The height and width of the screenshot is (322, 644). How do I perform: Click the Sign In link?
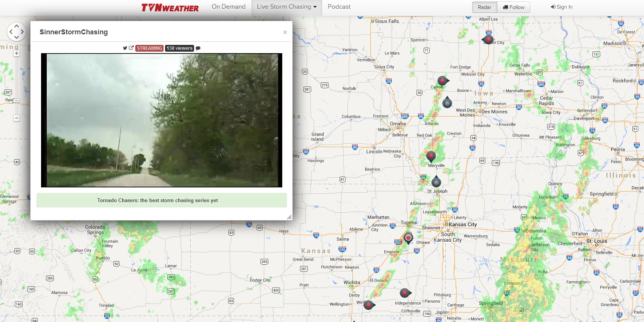pyautogui.click(x=561, y=7)
